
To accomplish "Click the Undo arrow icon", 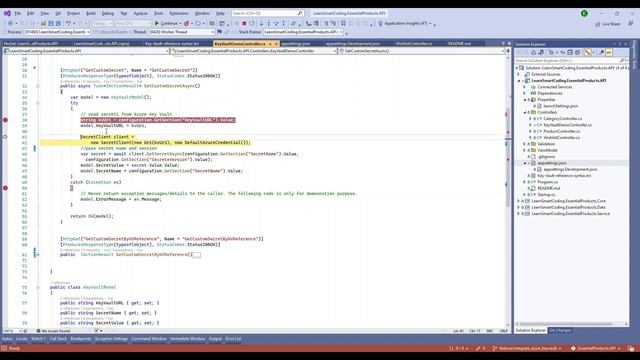I will point(69,24).
